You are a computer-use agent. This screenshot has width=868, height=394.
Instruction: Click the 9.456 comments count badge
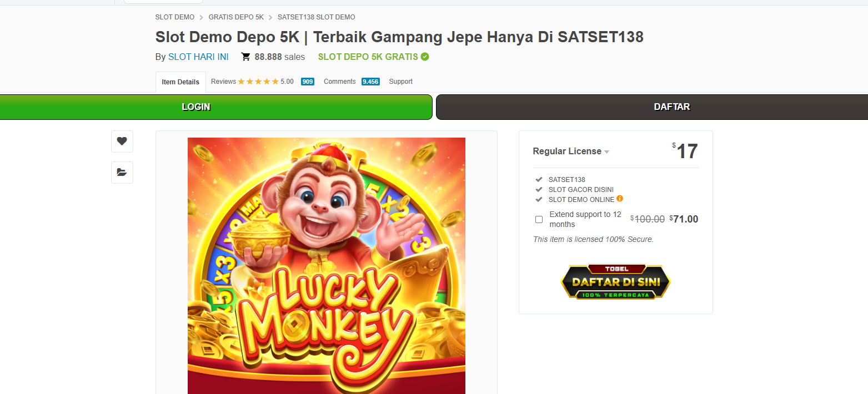(370, 82)
